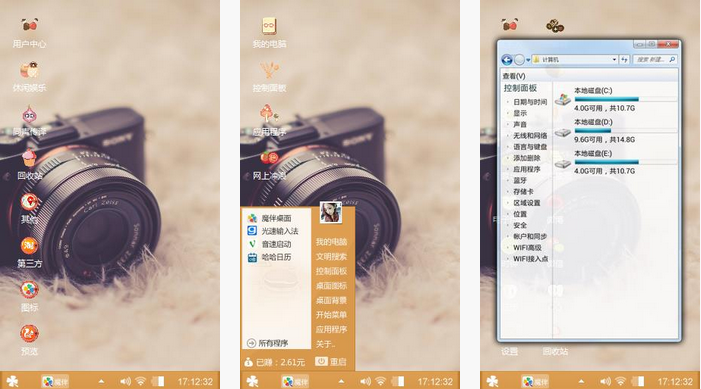This screenshot has width=701, height=389.
Task: Open the map-pin desktop icon above 第三方
Action: click(x=29, y=202)
